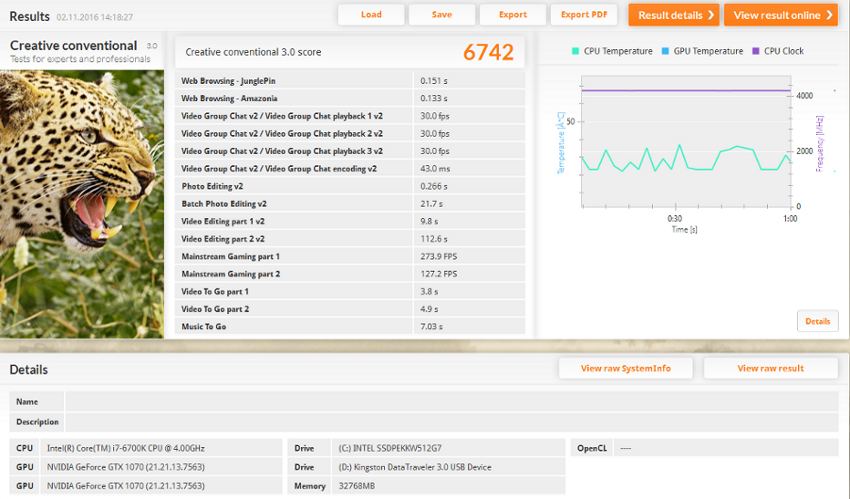Select the Video Editing part 1 v2 row

point(350,221)
